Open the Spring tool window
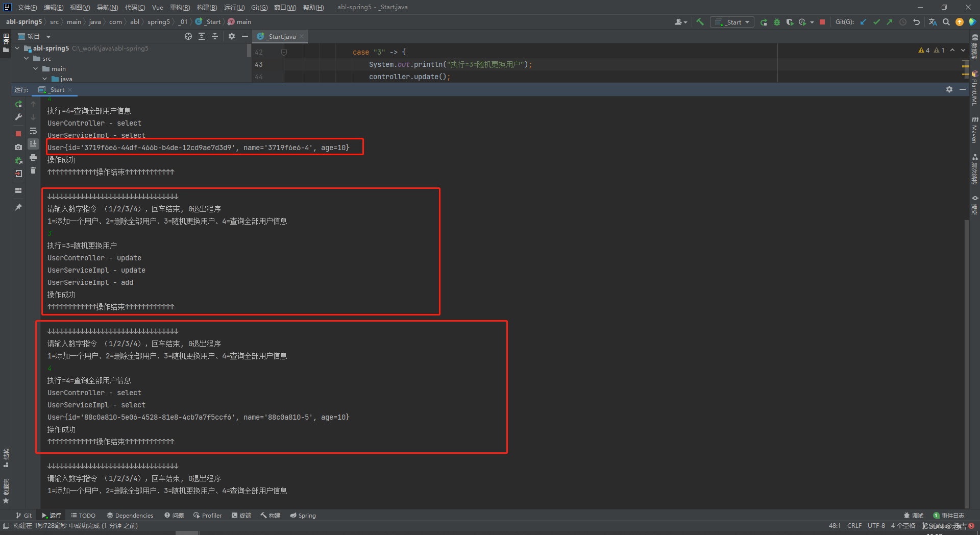Screen dimensions: 980x535 coord(303,516)
